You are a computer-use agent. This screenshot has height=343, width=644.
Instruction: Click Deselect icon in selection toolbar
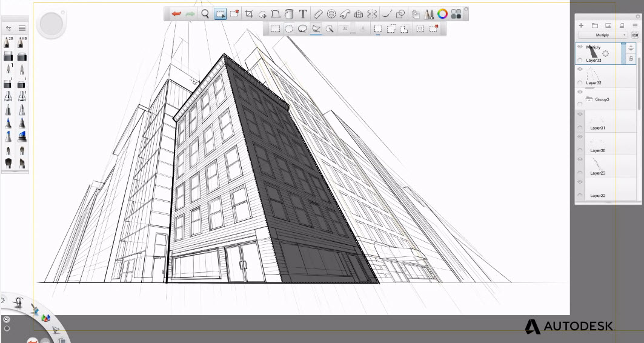pyautogui.click(x=434, y=28)
